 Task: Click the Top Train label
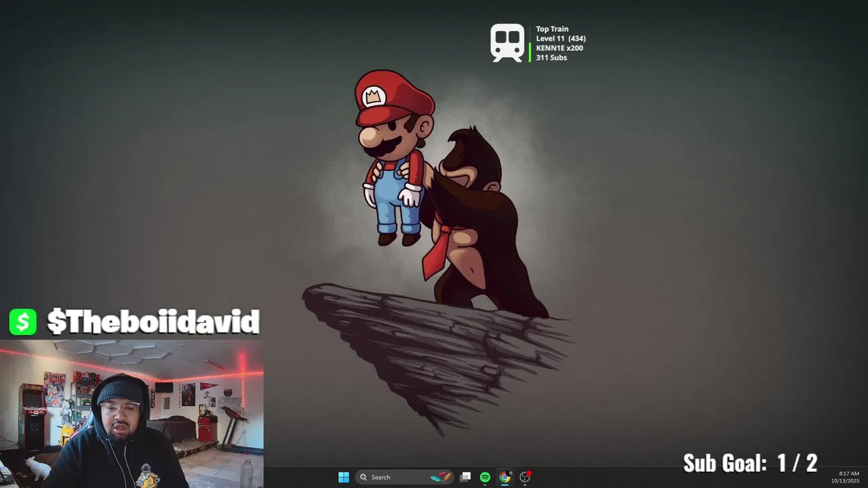(x=552, y=29)
